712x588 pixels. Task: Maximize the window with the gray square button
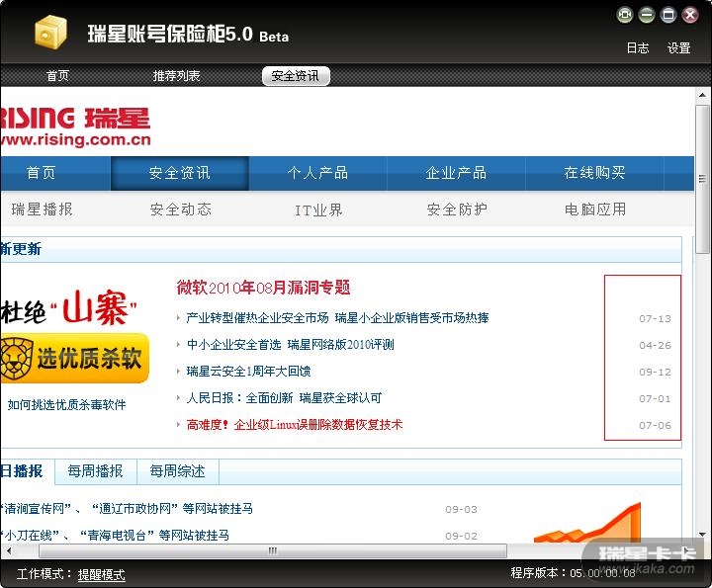coord(668,15)
